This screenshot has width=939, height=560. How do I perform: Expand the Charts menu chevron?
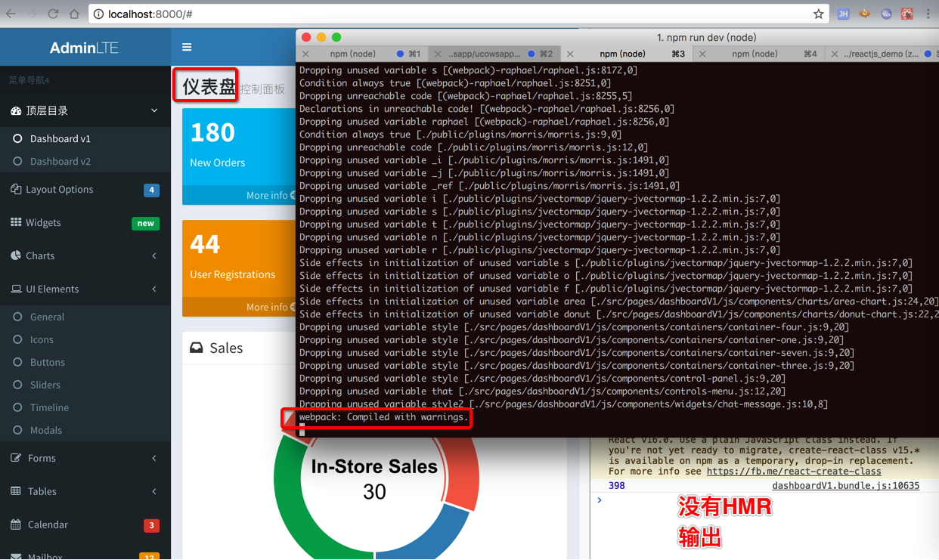point(154,256)
